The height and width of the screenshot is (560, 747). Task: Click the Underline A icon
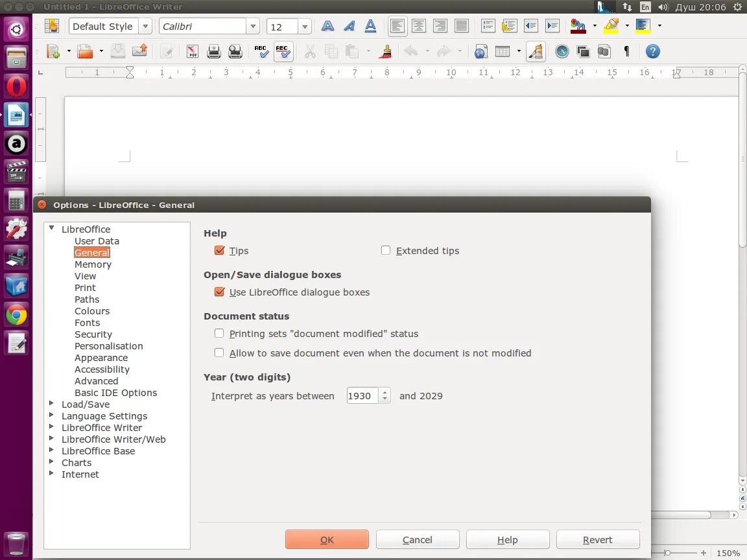(x=371, y=26)
